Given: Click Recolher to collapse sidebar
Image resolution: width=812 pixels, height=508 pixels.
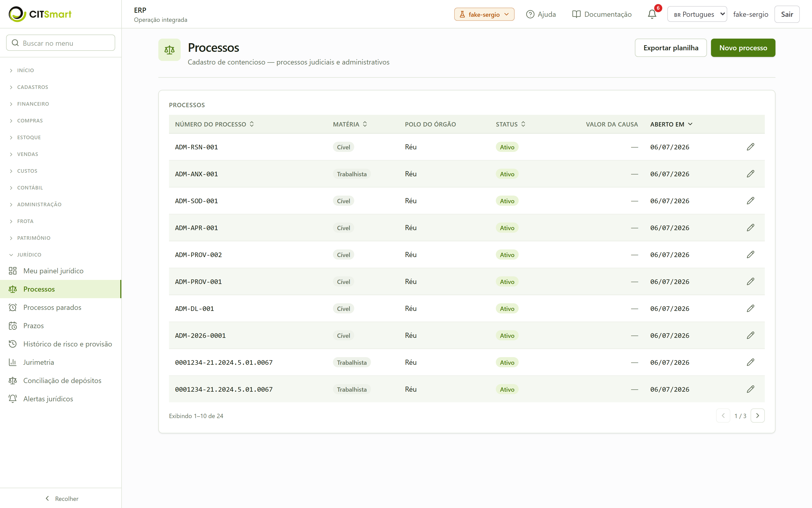Looking at the screenshot, I should click(61, 499).
